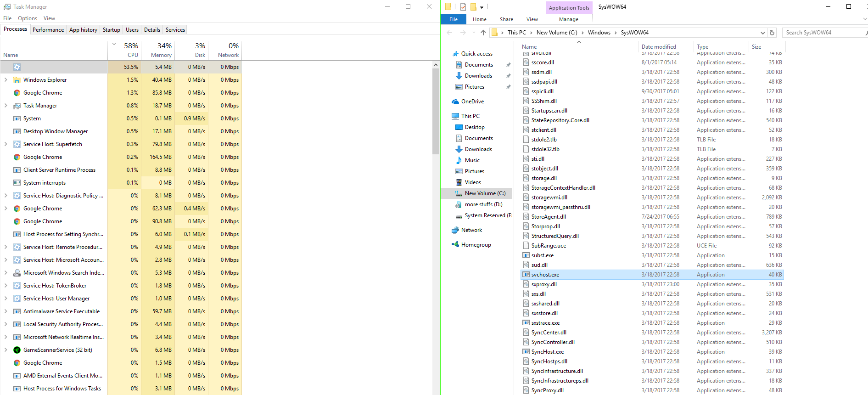Expand the Task Manager process row
The height and width of the screenshot is (395, 868).
(6, 106)
